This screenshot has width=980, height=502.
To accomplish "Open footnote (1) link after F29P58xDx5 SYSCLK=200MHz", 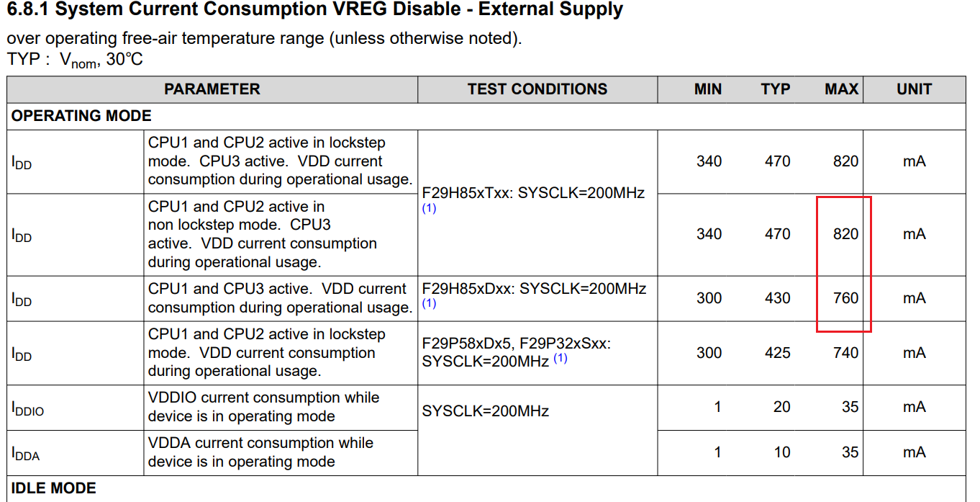I will (561, 358).
